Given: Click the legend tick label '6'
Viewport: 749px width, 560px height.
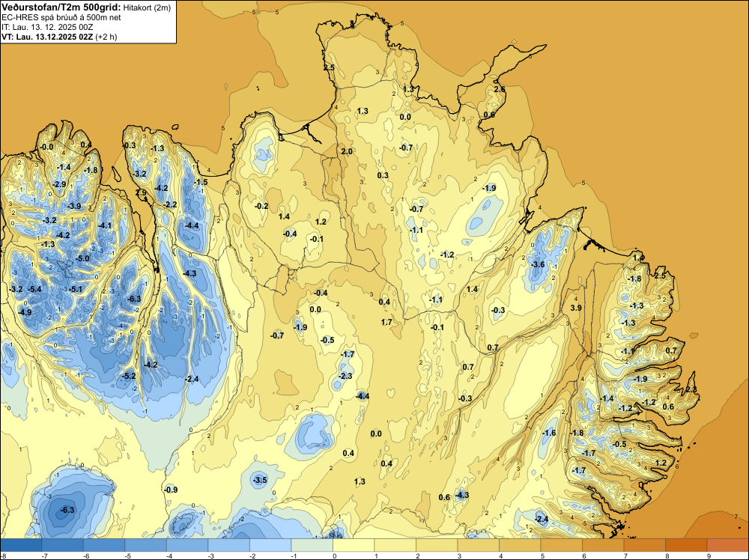Looking at the screenshot, I should (584, 556).
